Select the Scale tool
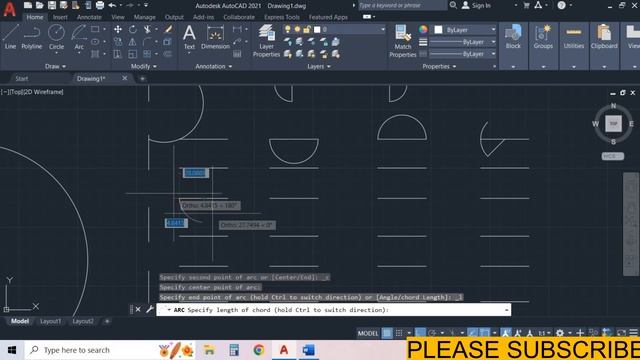The height and width of the screenshot is (360, 640). (x=133, y=54)
